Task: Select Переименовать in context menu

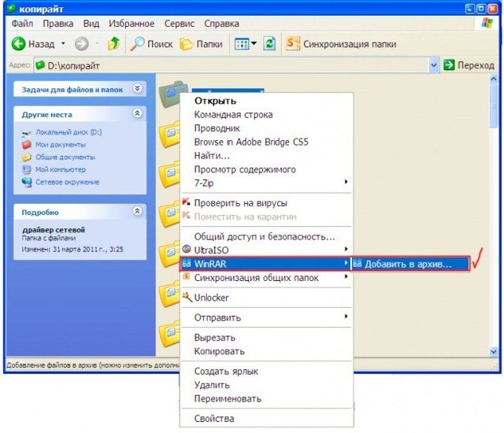Action: click(x=267, y=398)
